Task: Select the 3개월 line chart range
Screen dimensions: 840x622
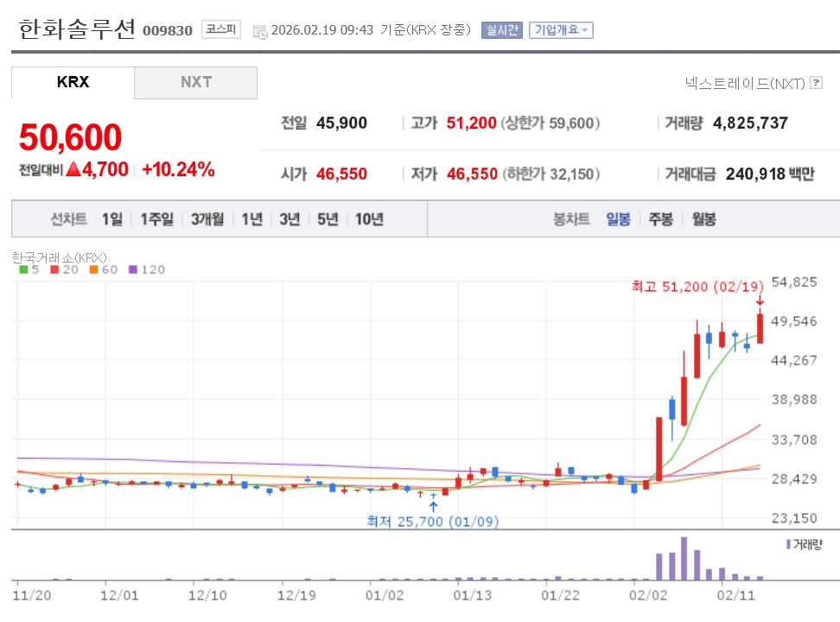Action: [207, 219]
